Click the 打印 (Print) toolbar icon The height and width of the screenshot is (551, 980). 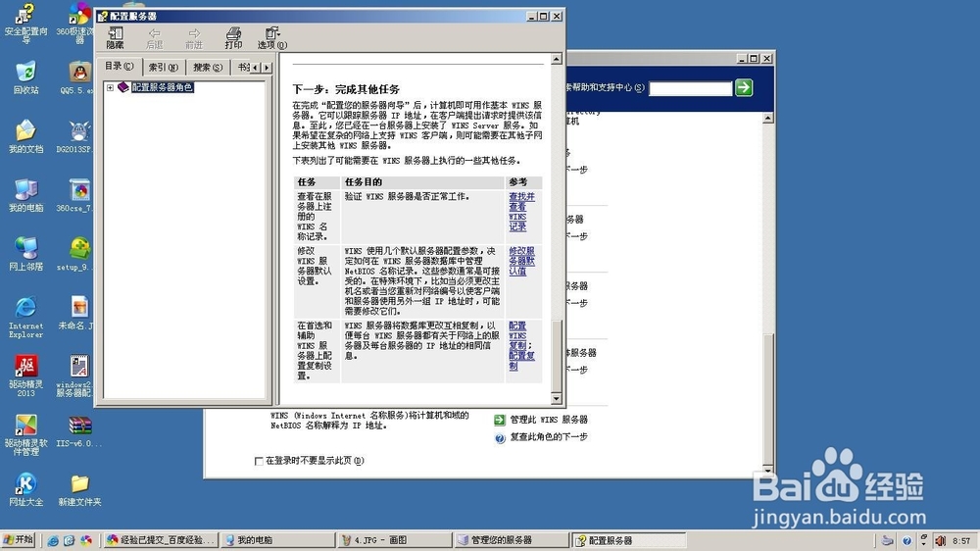[233, 37]
